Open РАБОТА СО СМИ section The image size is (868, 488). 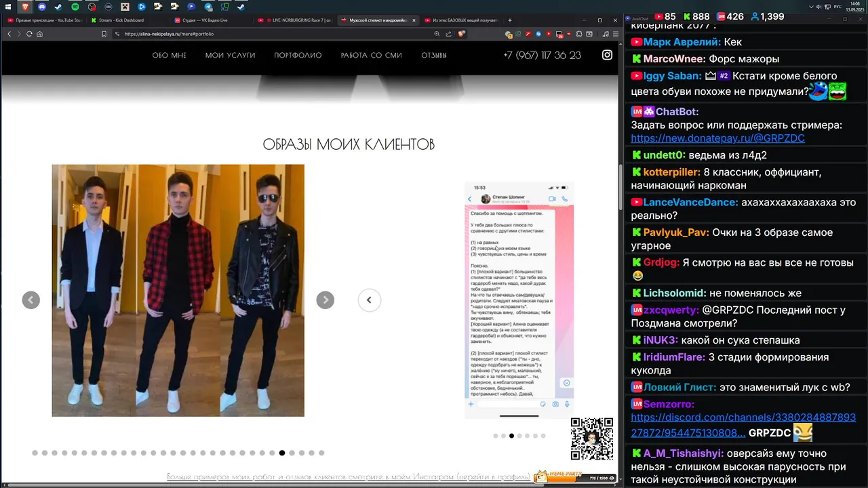click(x=371, y=56)
